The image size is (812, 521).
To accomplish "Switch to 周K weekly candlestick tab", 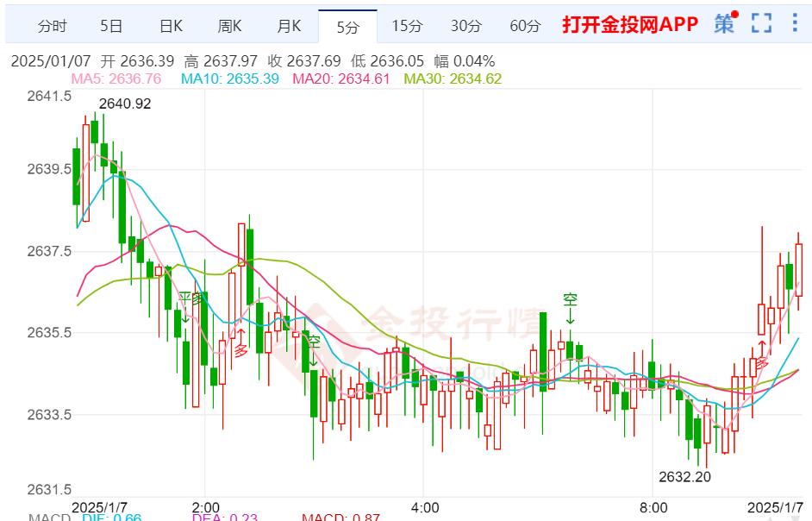I will tap(229, 26).
